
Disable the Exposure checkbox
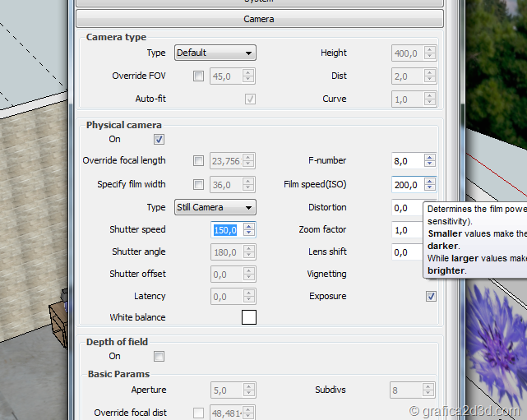pos(431,296)
